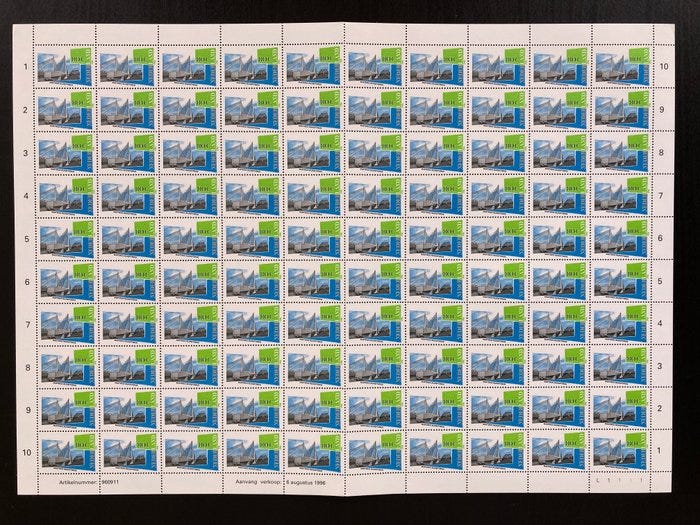Click right margin row number 7
The image size is (700, 525).
click(661, 196)
